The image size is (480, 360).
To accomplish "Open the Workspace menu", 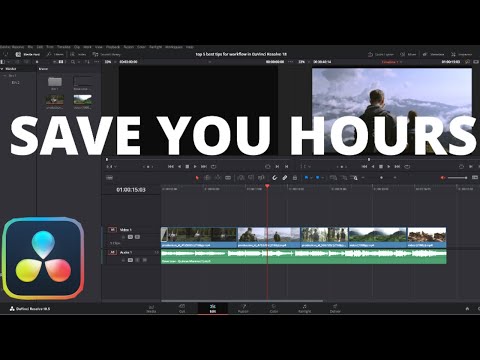I will [174, 47].
